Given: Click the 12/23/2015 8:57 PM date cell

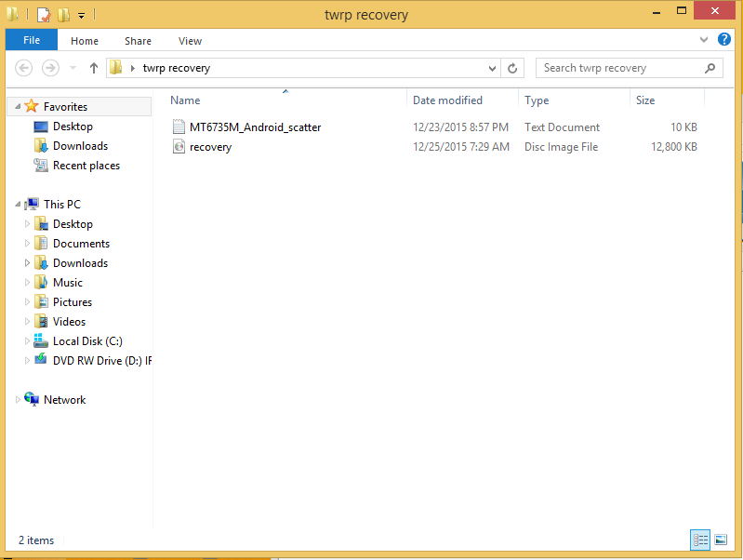Looking at the screenshot, I should (460, 127).
